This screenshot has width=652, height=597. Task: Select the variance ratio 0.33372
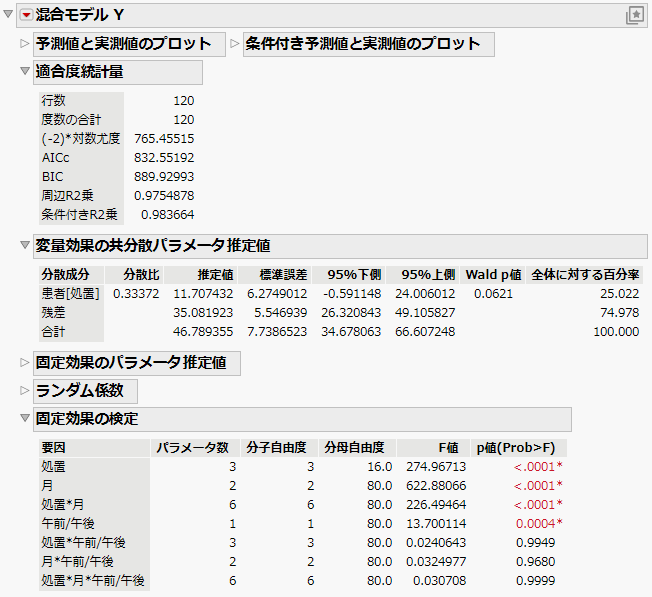pyautogui.click(x=136, y=294)
